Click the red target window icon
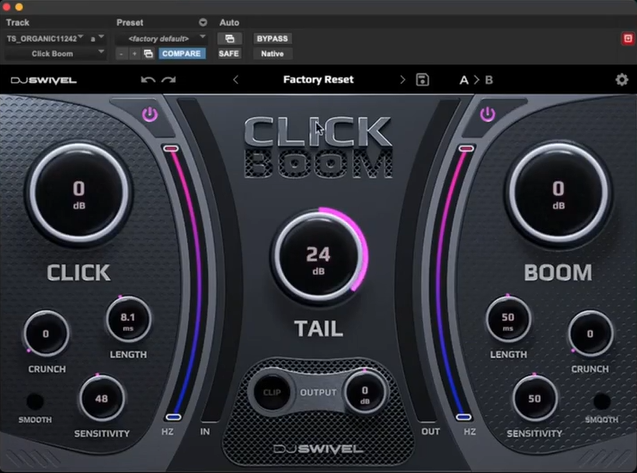Image resolution: width=637 pixels, height=473 pixels. pos(628,39)
